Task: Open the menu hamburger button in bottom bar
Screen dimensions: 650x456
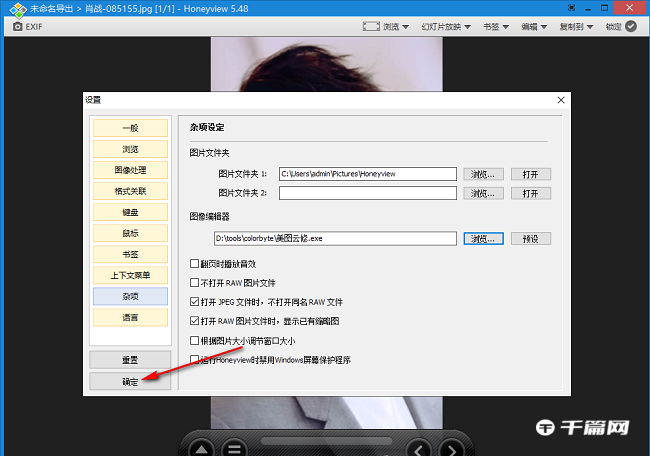Action: pos(235,449)
